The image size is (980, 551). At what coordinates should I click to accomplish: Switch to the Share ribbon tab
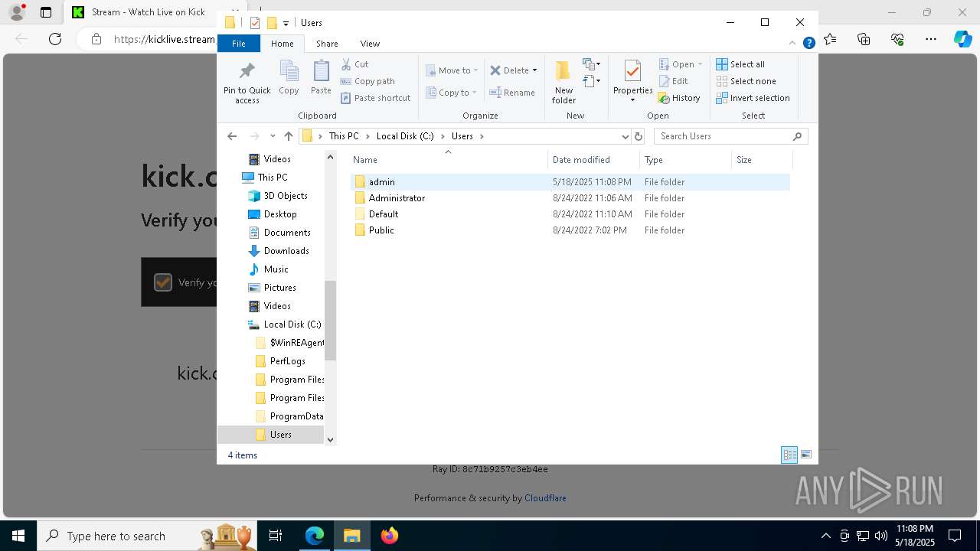click(x=327, y=44)
